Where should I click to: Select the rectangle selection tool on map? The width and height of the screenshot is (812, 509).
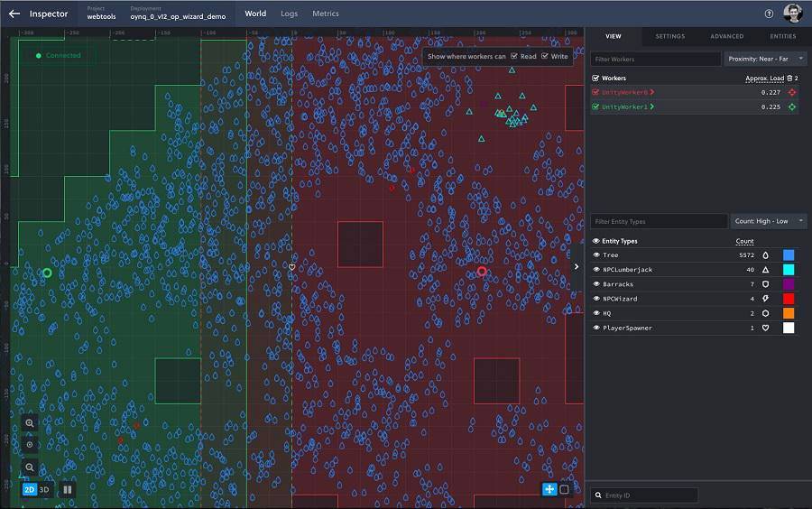click(565, 489)
